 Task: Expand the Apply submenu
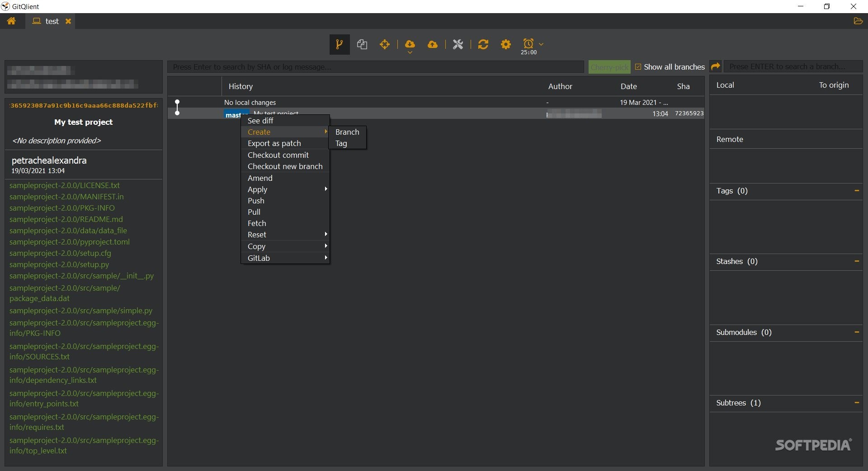pos(285,189)
